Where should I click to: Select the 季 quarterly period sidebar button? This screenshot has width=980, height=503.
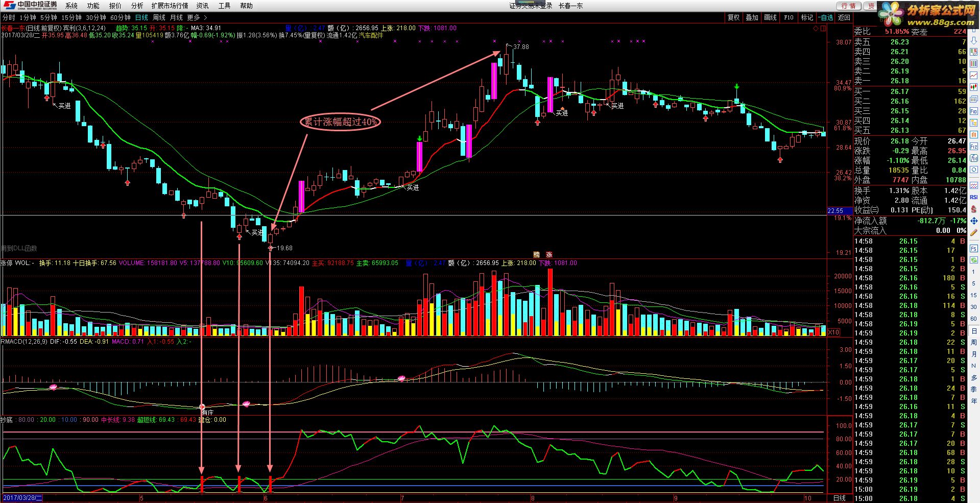point(974,389)
